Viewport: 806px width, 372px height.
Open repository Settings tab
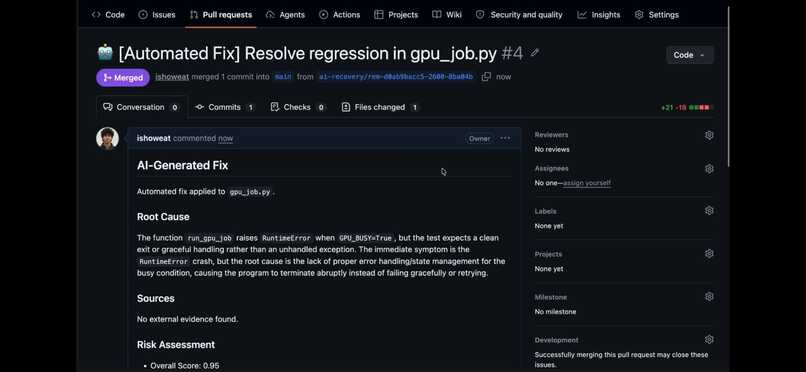656,15
